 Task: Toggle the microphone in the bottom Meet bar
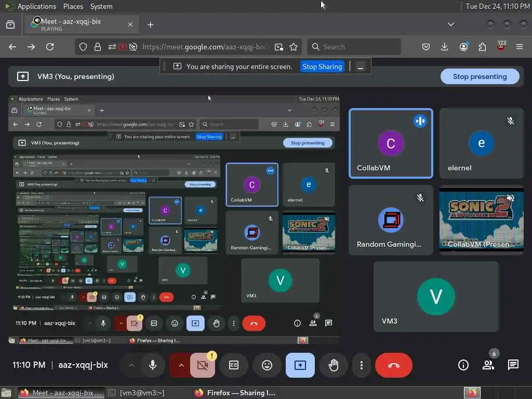153,365
